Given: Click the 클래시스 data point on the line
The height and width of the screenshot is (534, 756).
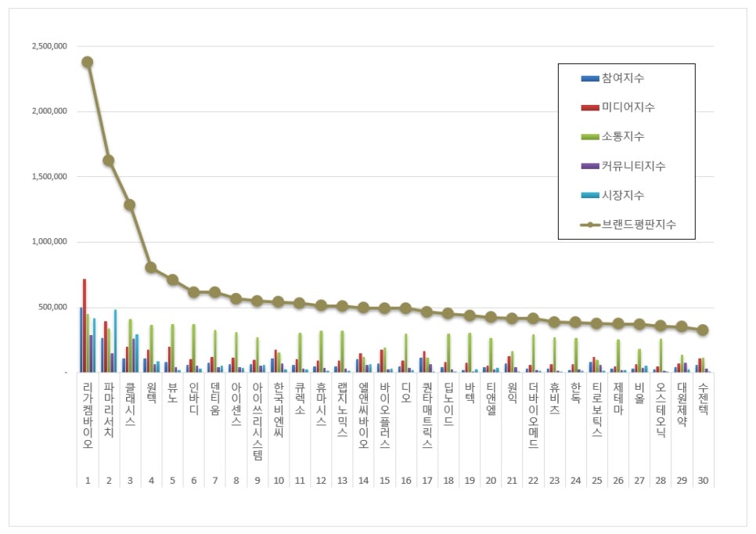Looking at the screenshot, I should 130,204.
